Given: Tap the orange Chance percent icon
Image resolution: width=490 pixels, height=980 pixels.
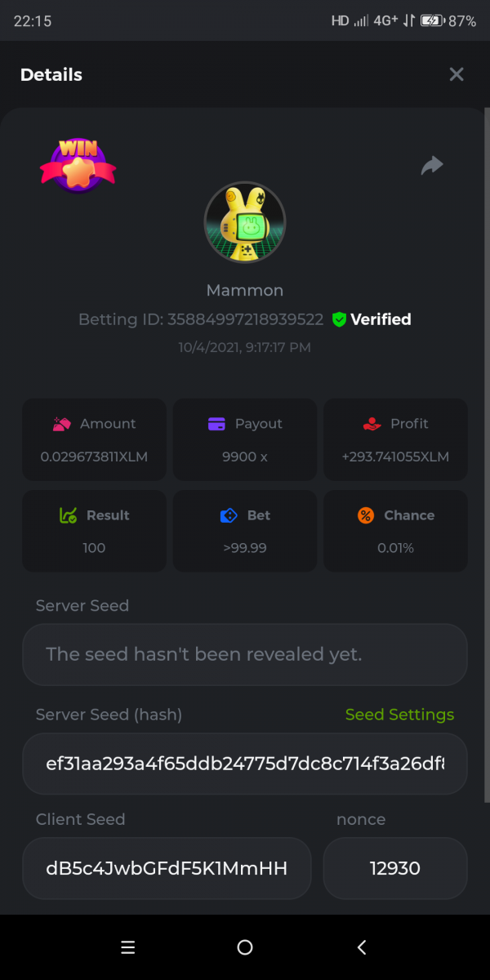Looking at the screenshot, I should pyautogui.click(x=366, y=515).
